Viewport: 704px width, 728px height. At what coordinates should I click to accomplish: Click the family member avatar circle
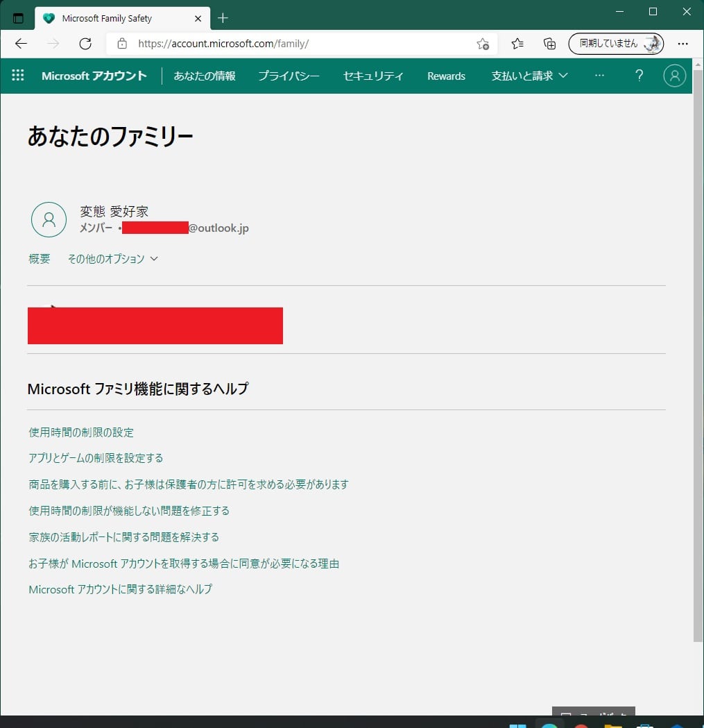tap(49, 219)
